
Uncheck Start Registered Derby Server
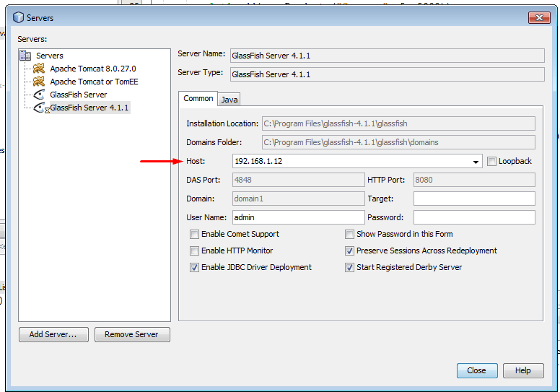pos(349,267)
